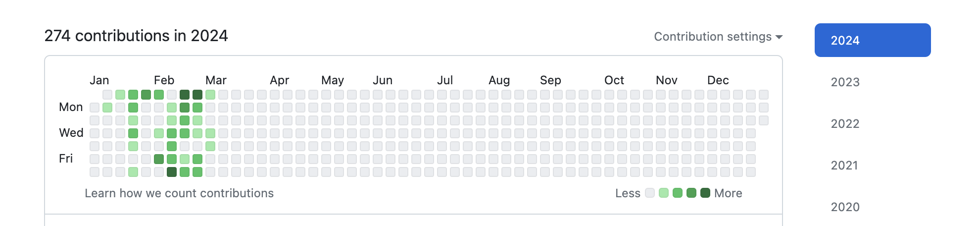This screenshot has width=980, height=226.
Task: Select the darkest green Saturday cell in February
Action: click(x=172, y=172)
